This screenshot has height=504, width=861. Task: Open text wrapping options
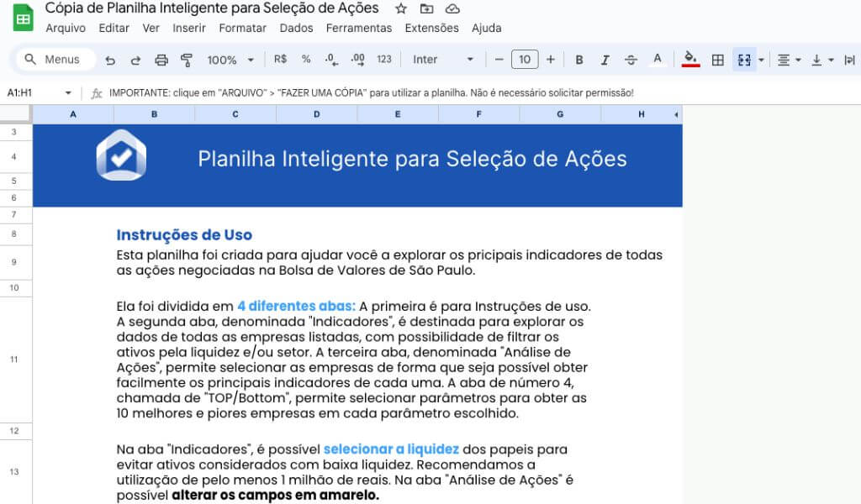click(x=849, y=60)
